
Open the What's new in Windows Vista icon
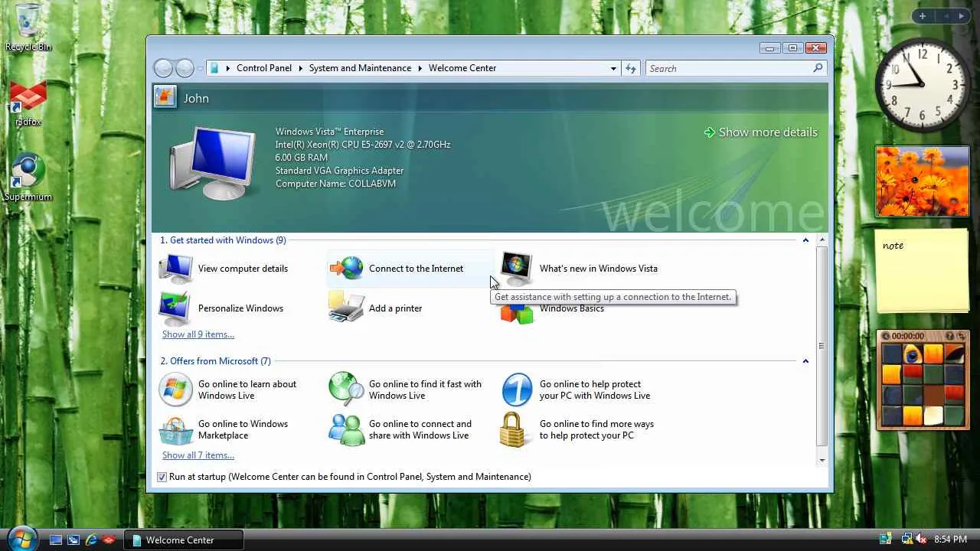[517, 268]
